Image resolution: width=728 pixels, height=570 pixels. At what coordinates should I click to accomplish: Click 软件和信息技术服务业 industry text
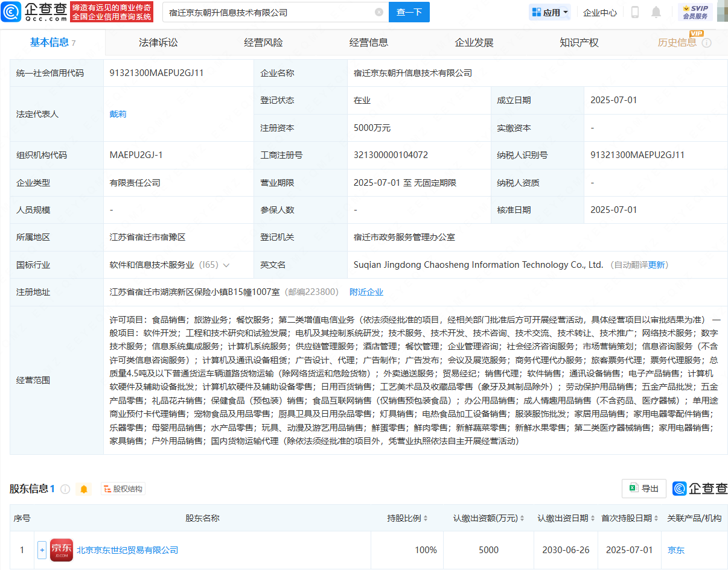(152, 265)
